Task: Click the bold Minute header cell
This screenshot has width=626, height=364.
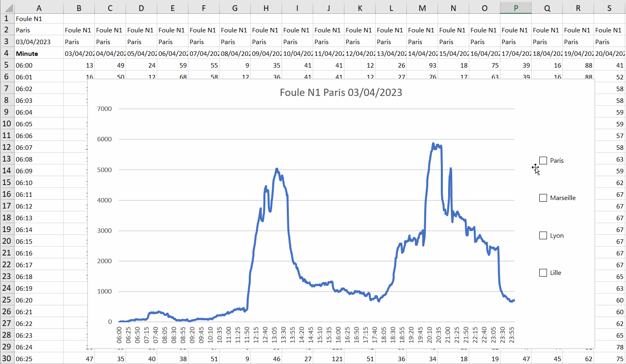Action: point(39,53)
